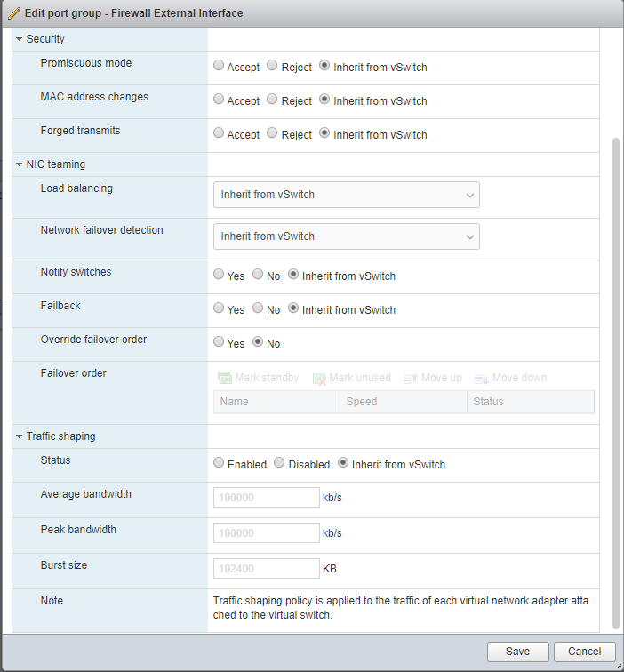Collapse the NIC teaming section
The height and width of the screenshot is (672, 624).
click(20, 164)
